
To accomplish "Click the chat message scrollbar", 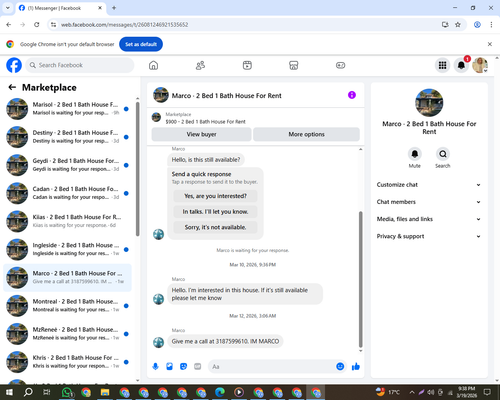I will tap(360, 280).
